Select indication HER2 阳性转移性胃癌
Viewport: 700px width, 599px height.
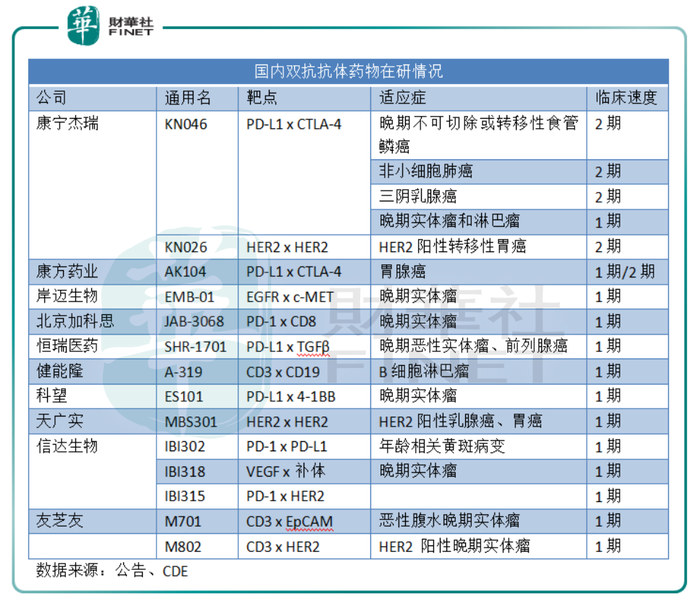pos(452,246)
